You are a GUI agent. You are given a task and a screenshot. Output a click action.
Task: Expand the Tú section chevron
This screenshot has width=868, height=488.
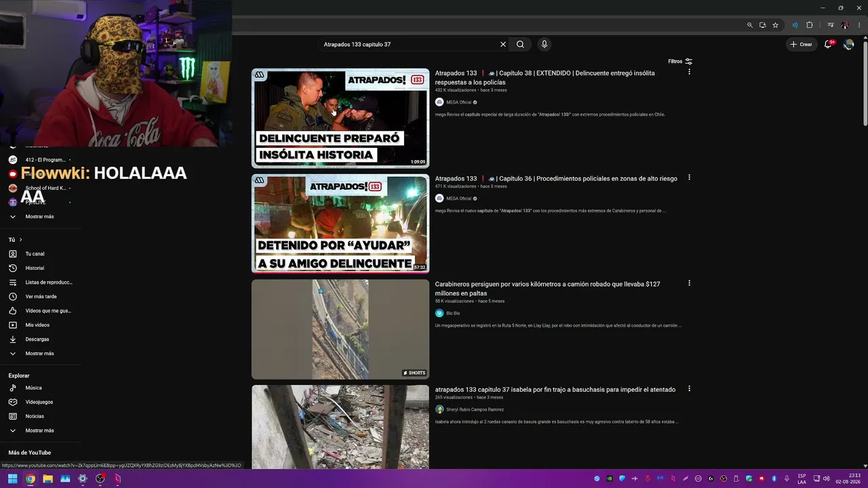21,240
